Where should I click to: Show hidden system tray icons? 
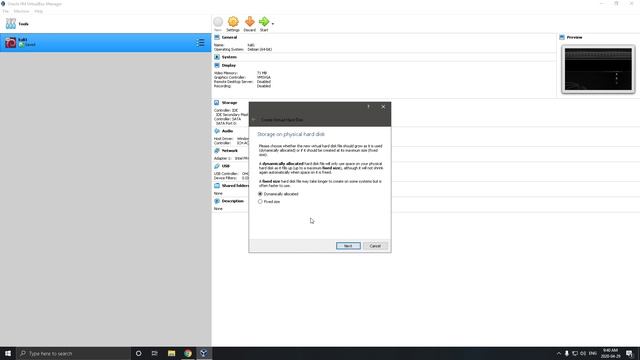tap(558, 353)
